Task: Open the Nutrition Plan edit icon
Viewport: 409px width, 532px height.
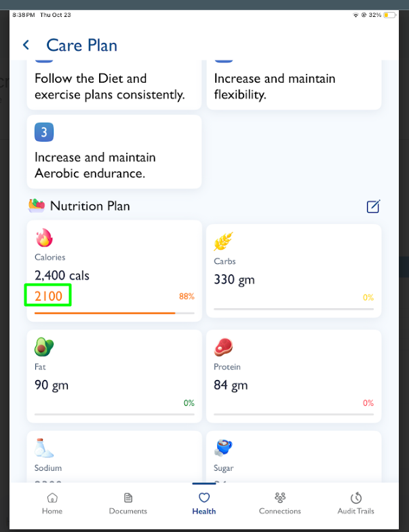Action: click(x=373, y=206)
